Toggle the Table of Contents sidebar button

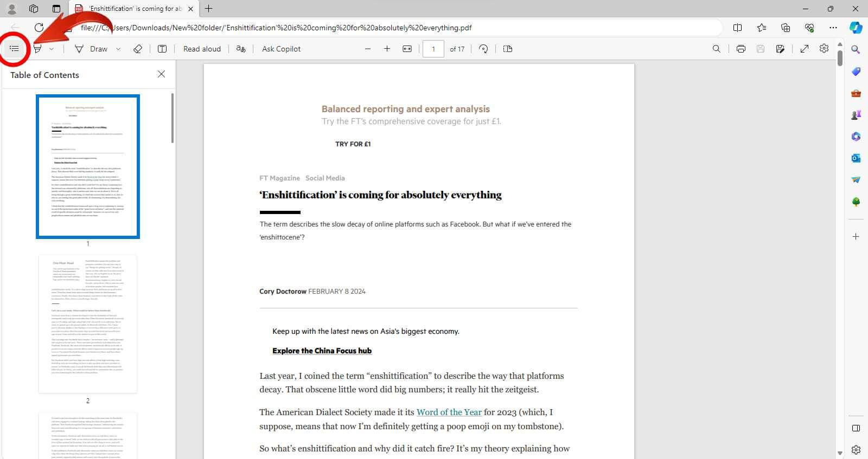click(x=14, y=49)
